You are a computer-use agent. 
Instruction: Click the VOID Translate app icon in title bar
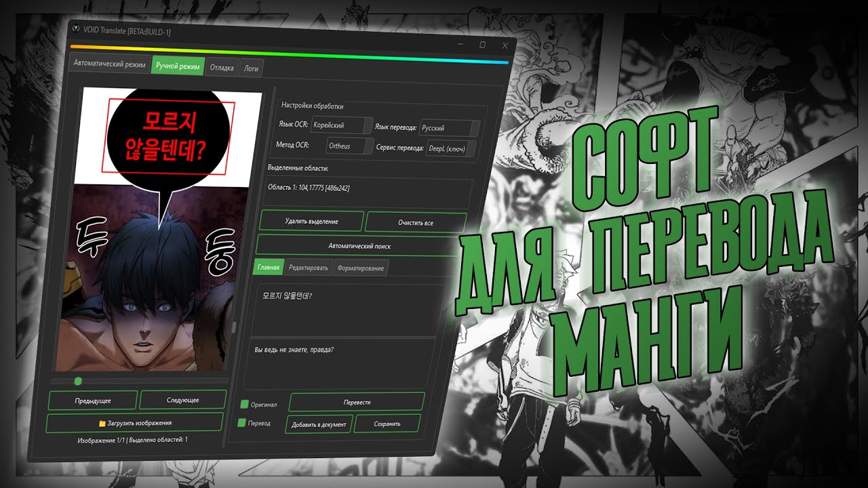click(77, 29)
